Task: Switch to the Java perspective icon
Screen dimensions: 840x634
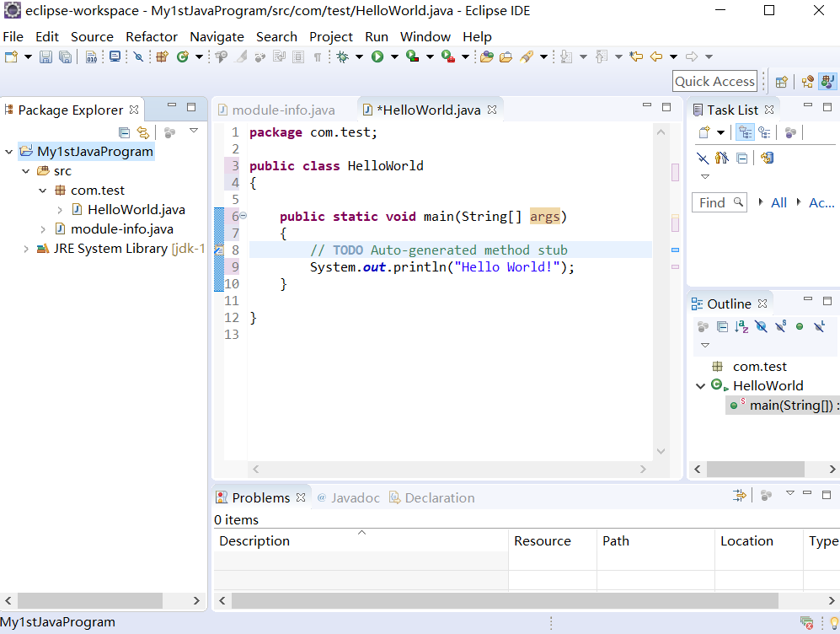Action: coord(827,82)
